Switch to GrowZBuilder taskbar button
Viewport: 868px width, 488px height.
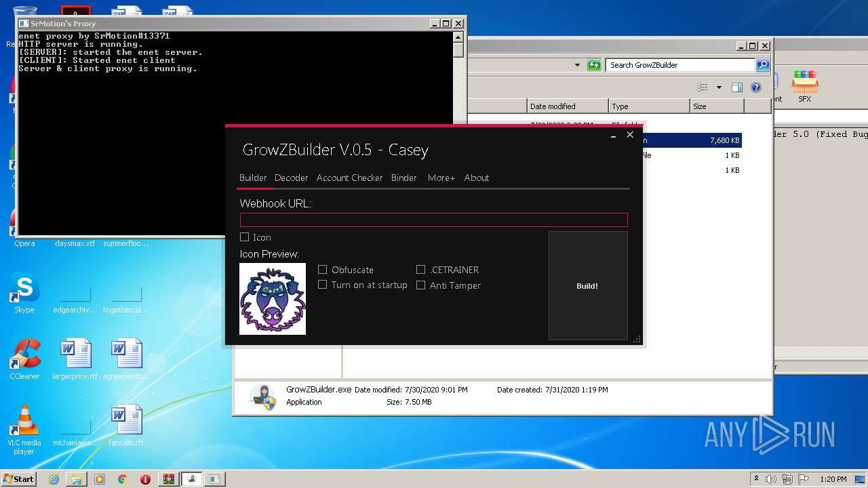(x=193, y=479)
